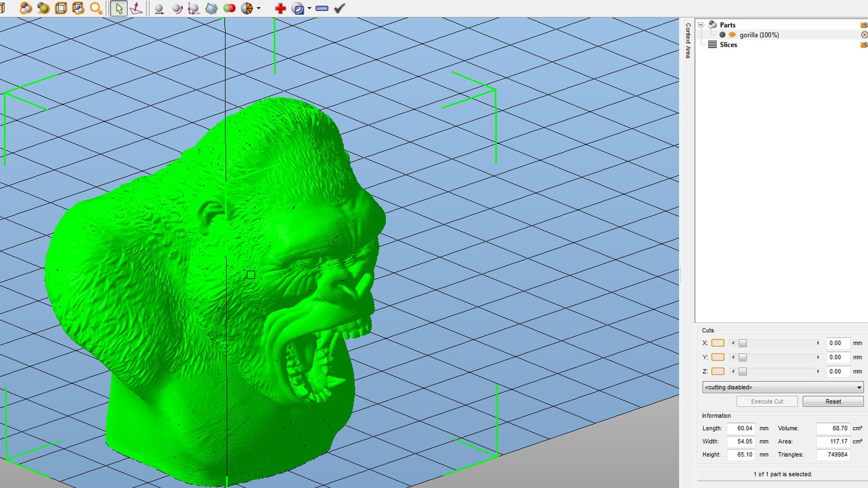Click the scale part tool icon

[x=193, y=8]
